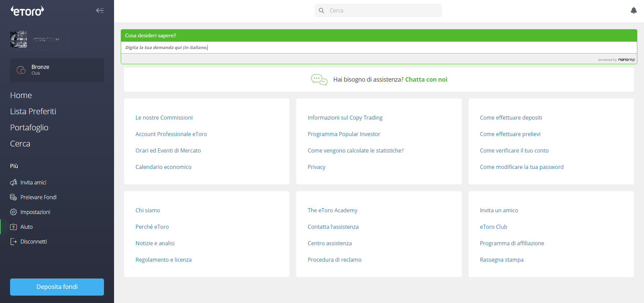The height and width of the screenshot is (303, 644).
Task: Open Le nostre Commissioni link
Action: (164, 118)
